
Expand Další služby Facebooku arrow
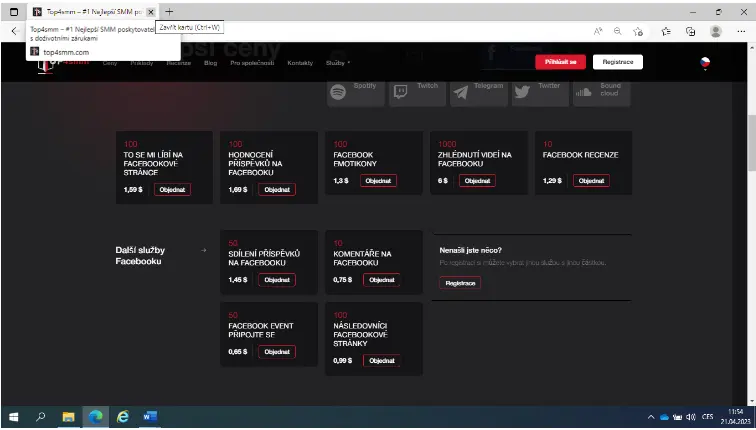click(x=203, y=250)
